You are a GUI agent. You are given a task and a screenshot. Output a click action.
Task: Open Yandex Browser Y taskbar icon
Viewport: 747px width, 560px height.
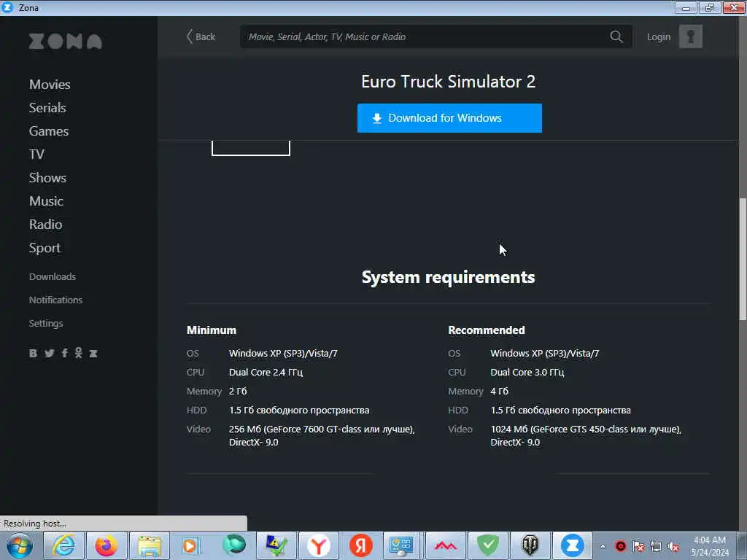(319, 545)
